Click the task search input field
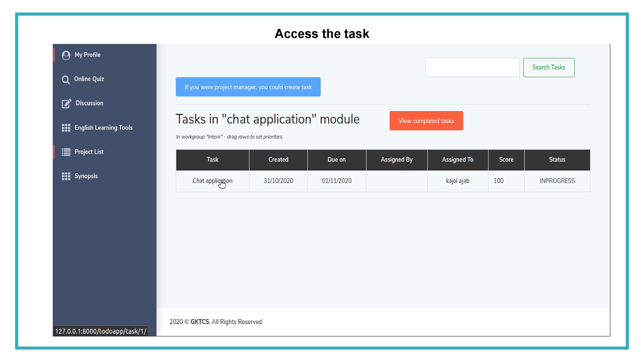 pyautogui.click(x=472, y=68)
